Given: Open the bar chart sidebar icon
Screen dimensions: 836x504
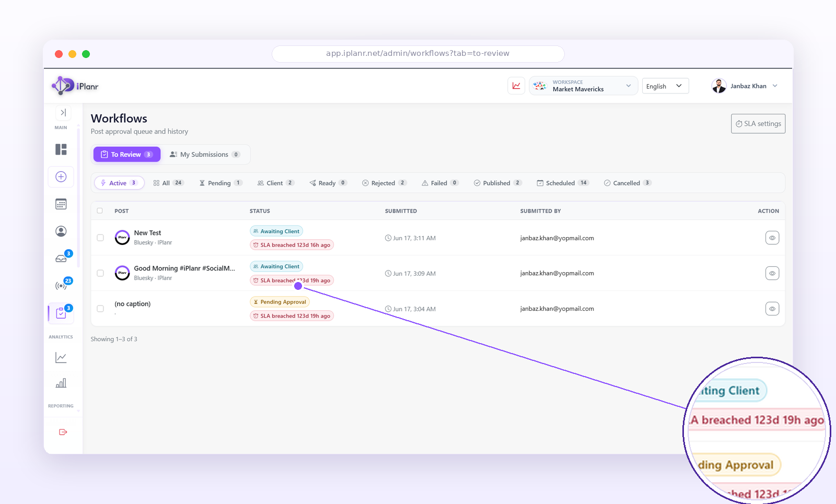Looking at the screenshot, I should click(61, 383).
